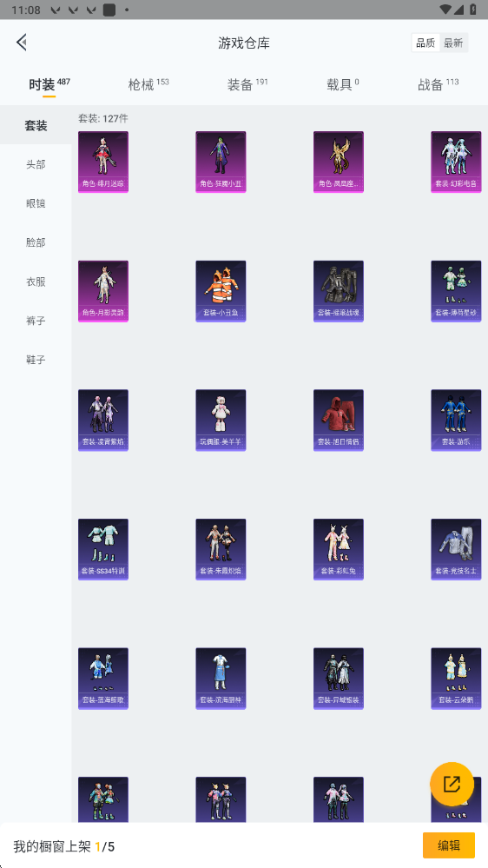The width and height of the screenshot is (488, 868).
Task: Select the 眼镜 category in sidebar
Action: (36, 203)
